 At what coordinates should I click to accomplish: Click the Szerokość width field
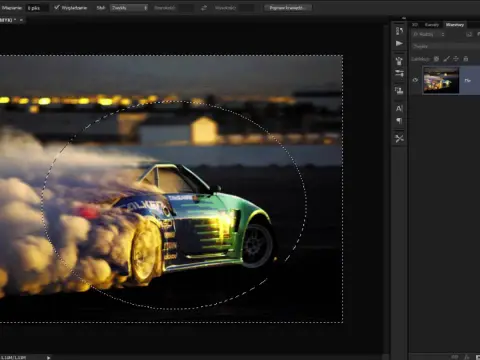tap(185, 8)
